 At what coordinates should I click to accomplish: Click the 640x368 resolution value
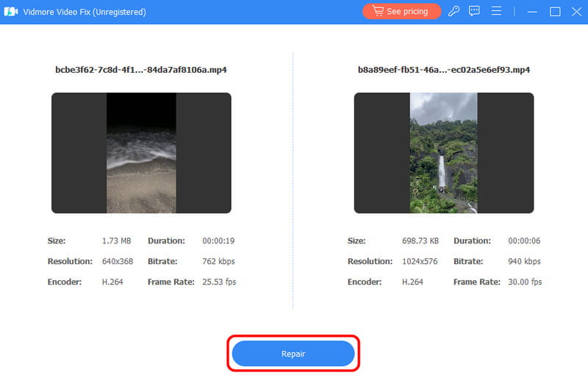(118, 261)
